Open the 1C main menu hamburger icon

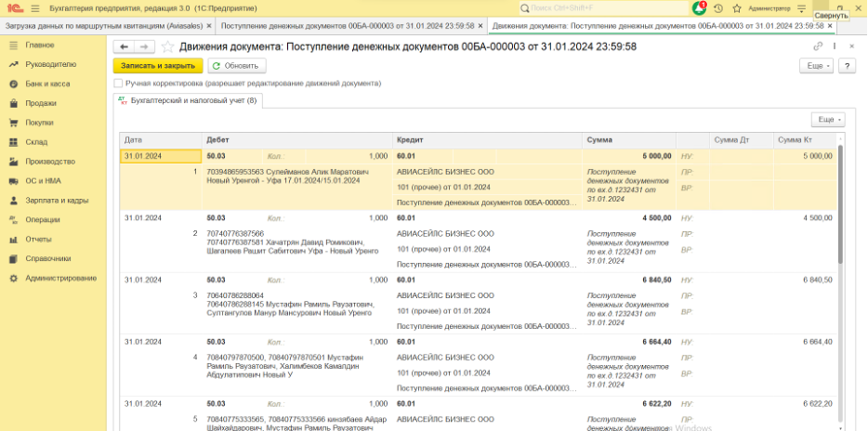35,9
